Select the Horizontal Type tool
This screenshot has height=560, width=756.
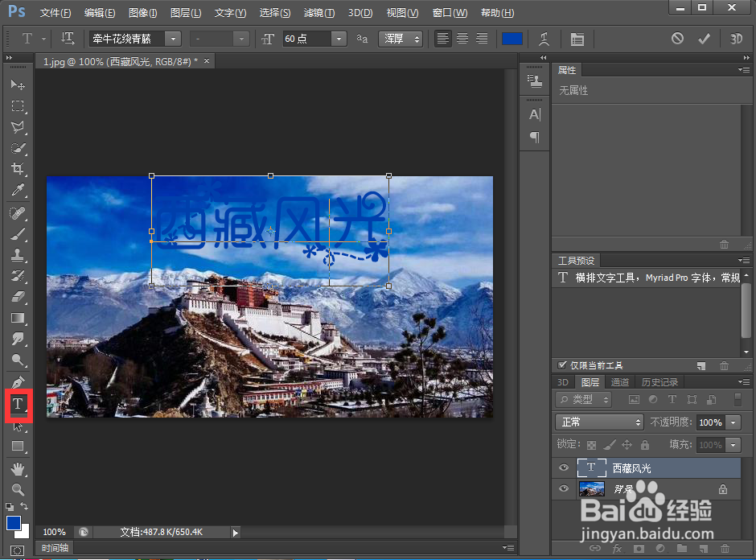pyautogui.click(x=18, y=404)
